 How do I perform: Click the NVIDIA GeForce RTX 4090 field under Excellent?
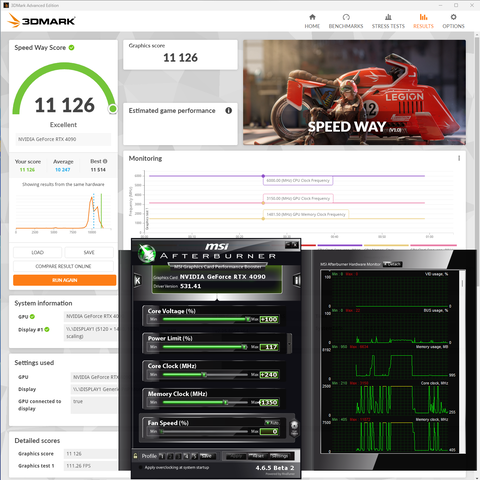tap(63, 139)
